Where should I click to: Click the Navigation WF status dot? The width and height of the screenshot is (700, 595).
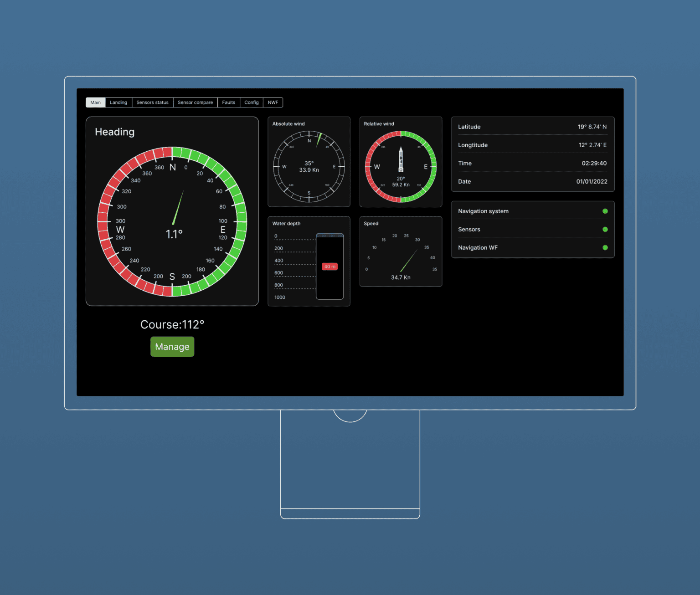(605, 248)
